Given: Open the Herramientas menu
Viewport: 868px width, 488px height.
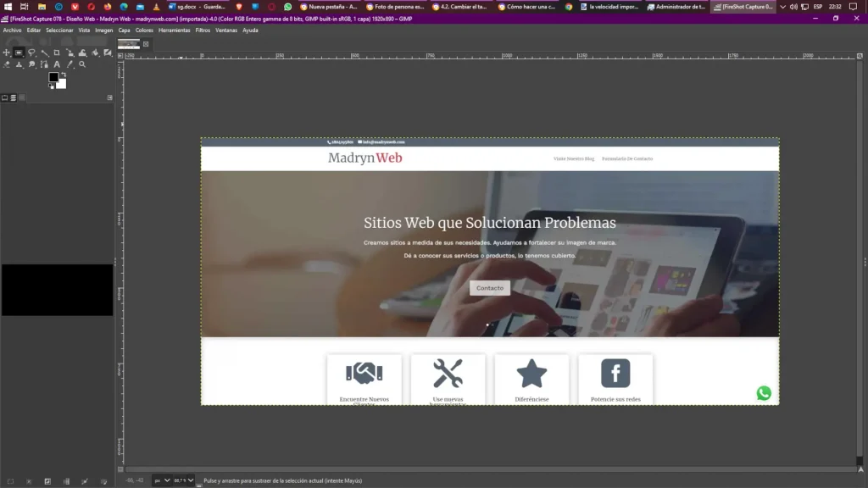Looking at the screenshot, I should pyautogui.click(x=174, y=30).
